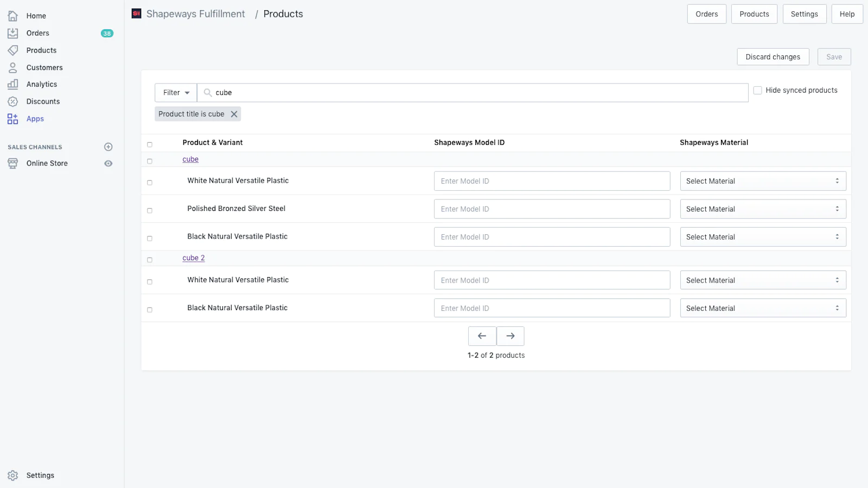Open Discounts via its badge icon
The image size is (868, 488).
point(13,101)
